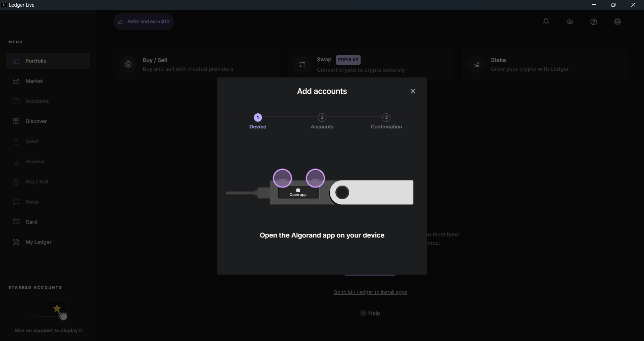This screenshot has width=644, height=341.
Task: Close the Add accounts dialog
Action: [413, 91]
